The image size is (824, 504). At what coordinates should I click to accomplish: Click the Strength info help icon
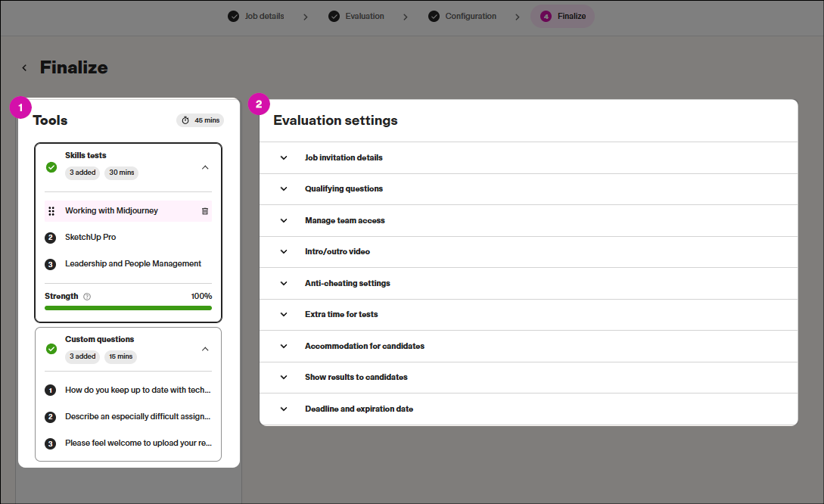[x=87, y=297]
